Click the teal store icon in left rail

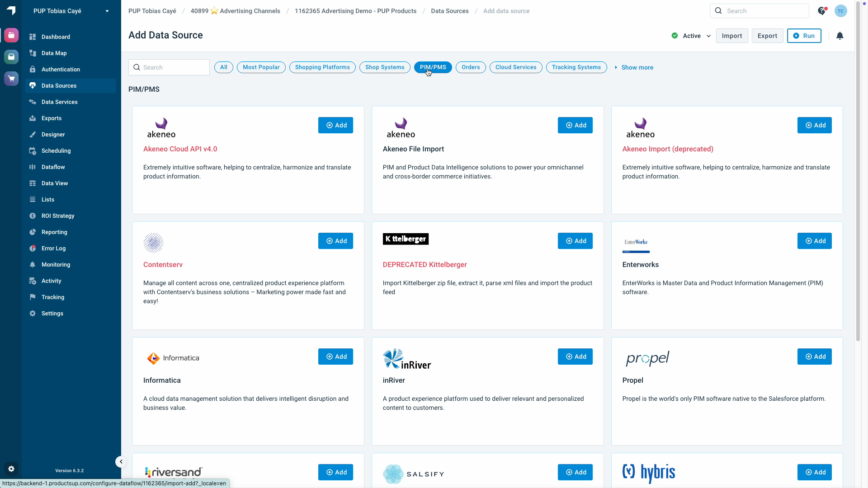[x=11, y=56]
